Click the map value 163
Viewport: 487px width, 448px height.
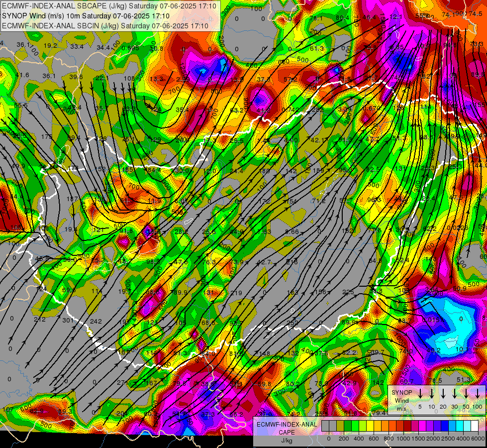pos(292,292)
